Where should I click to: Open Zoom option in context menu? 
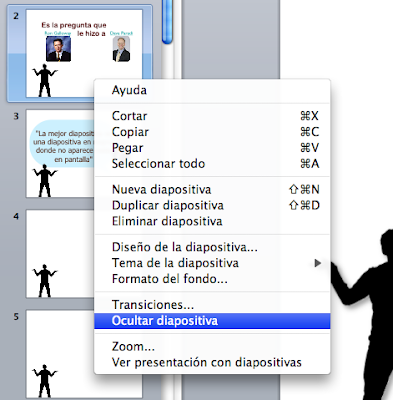tap(212, 347)
